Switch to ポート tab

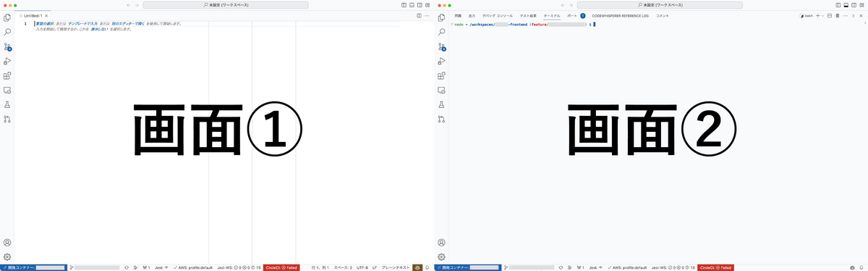[572, 15]
